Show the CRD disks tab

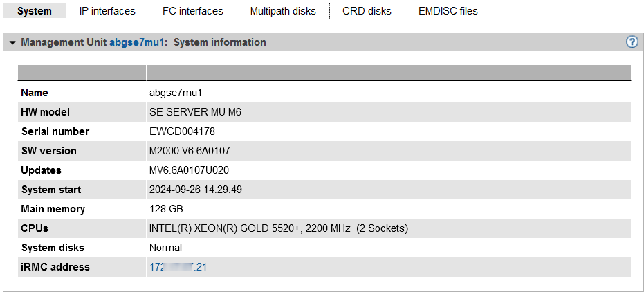coord(367,11)
